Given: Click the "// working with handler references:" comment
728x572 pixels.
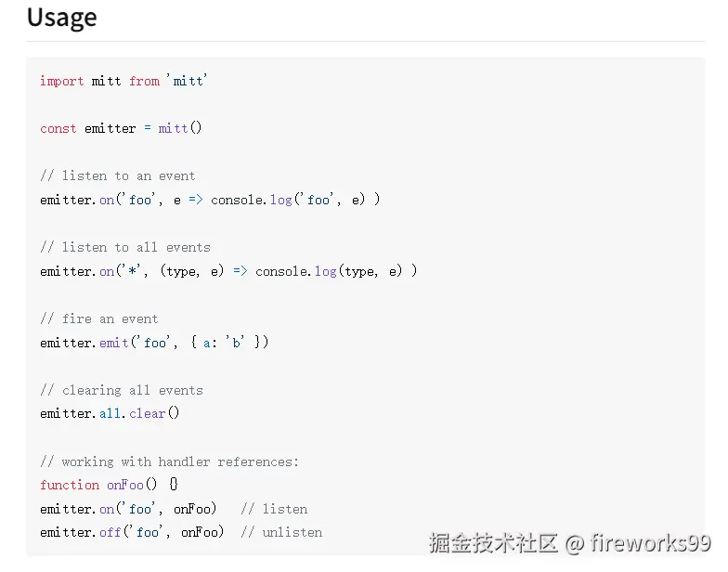Looking at the screenshot, I should [170, 461].
